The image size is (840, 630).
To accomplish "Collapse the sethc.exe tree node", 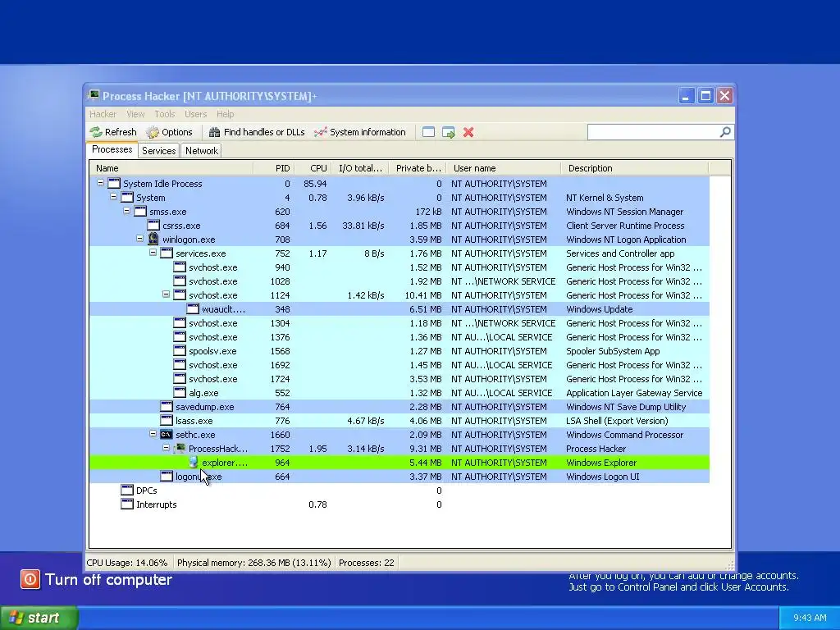I will (x=153, y=433).
